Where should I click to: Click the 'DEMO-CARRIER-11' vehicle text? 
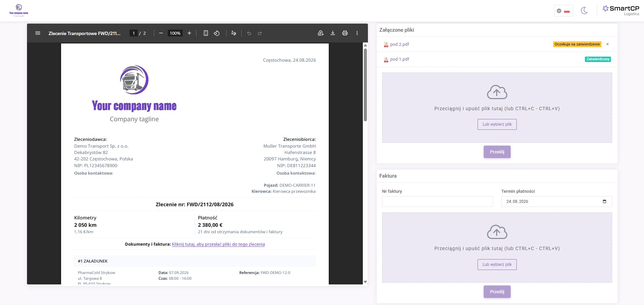pyautogui.click(x=297, y=185)
